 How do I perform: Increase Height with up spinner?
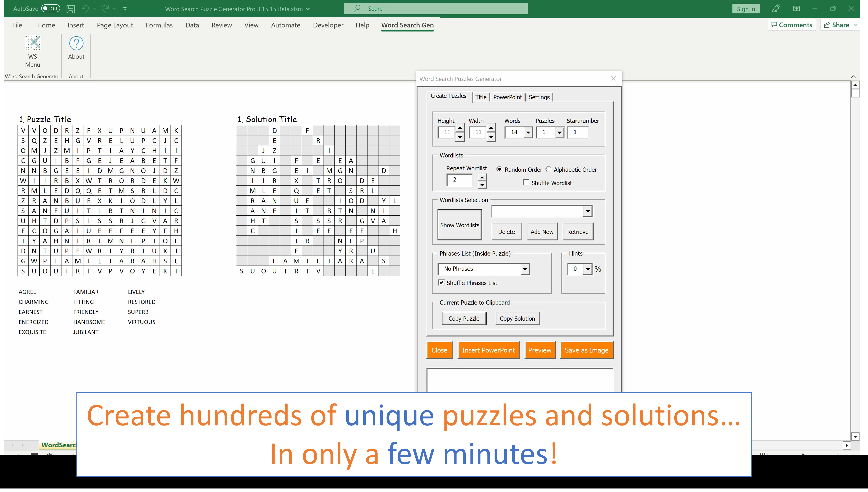click(460, 128)
